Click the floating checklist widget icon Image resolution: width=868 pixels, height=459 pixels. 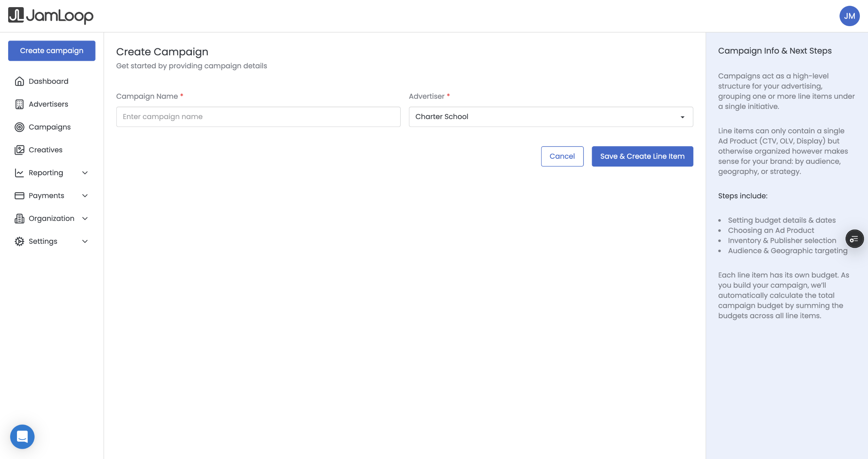point(854,239)
